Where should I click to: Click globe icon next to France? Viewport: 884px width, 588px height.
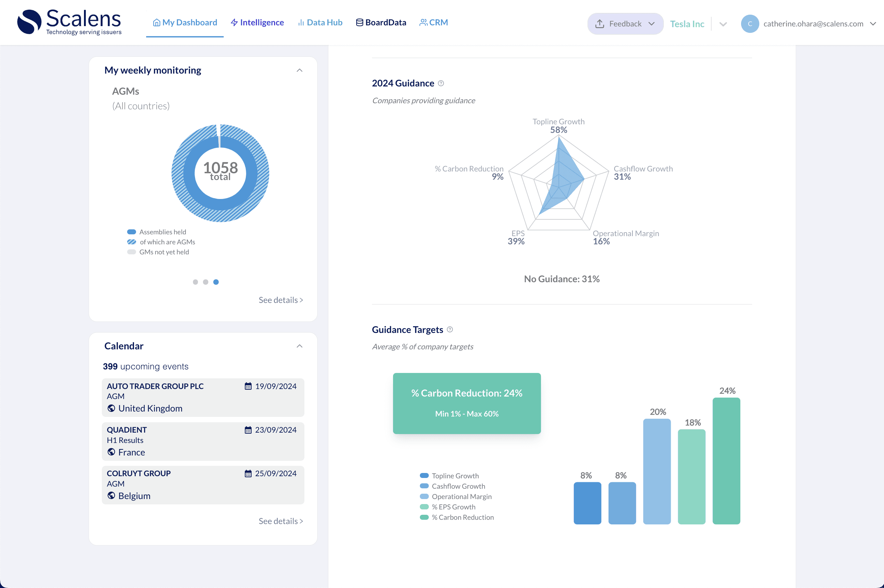(111, 452)
